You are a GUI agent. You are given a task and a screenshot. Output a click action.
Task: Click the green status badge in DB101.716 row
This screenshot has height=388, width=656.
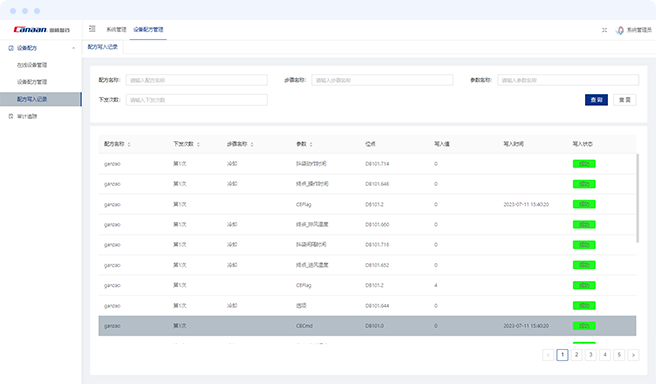(x=584, y=245)
